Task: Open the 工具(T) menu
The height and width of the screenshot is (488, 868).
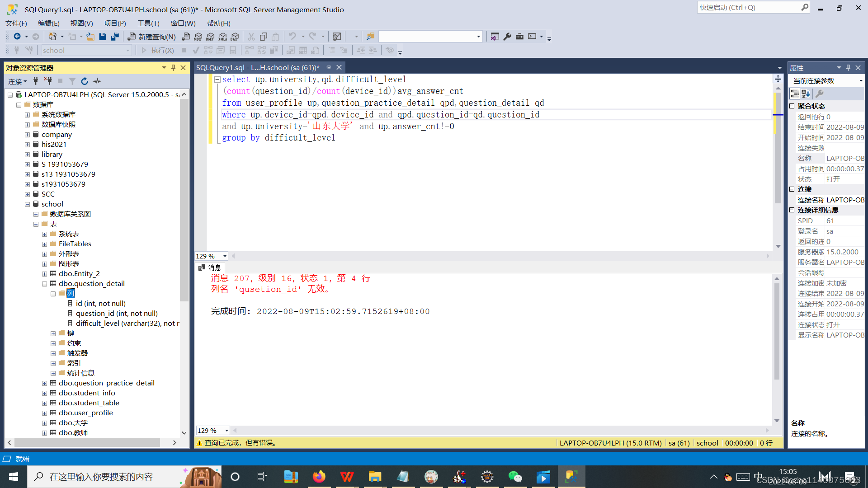Action: pos(148,23)
